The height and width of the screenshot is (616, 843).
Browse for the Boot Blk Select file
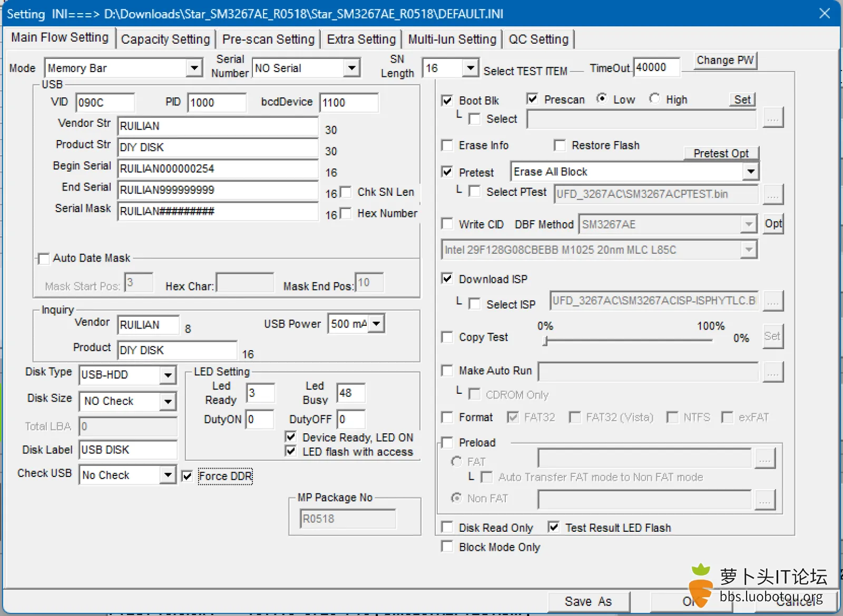click(x=773, y=118)
